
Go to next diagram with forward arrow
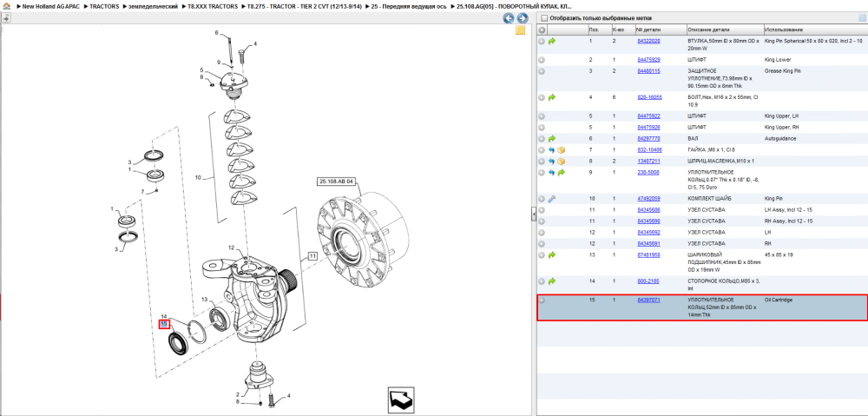tap(522, 18)
